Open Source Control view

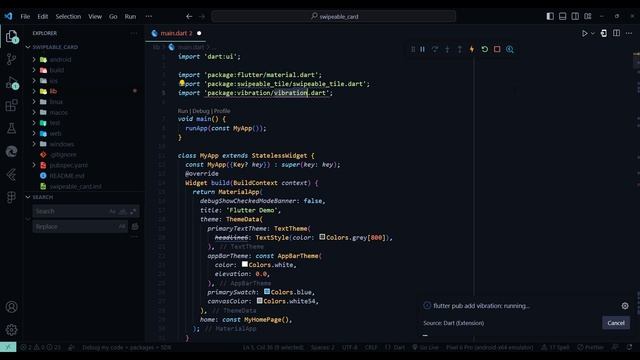coord(11,59)
